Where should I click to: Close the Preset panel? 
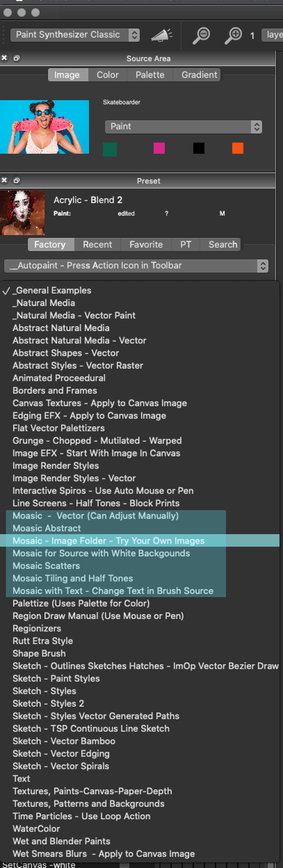point(4,180)
